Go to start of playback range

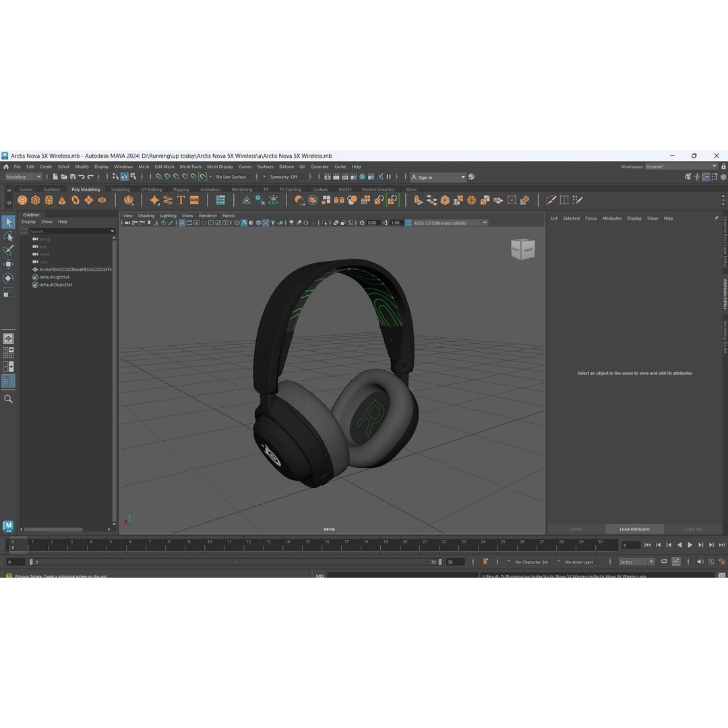coord(648,545)
